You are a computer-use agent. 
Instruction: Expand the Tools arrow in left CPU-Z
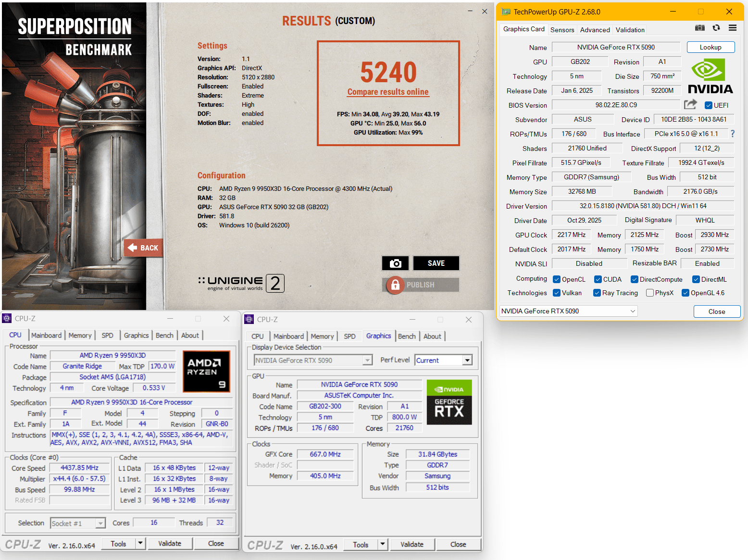coord(140,543)
